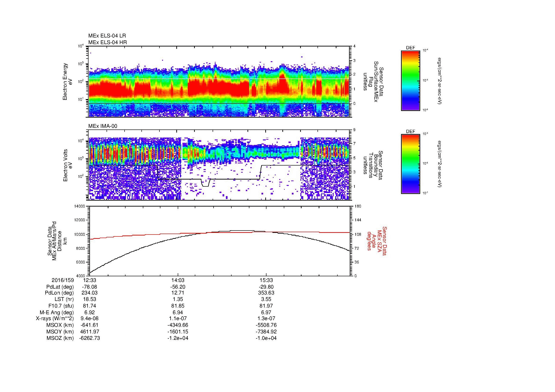Select MSOX value "-5508.76"
The height and width of the screenshot is (392, 555).
click(266, 325)
